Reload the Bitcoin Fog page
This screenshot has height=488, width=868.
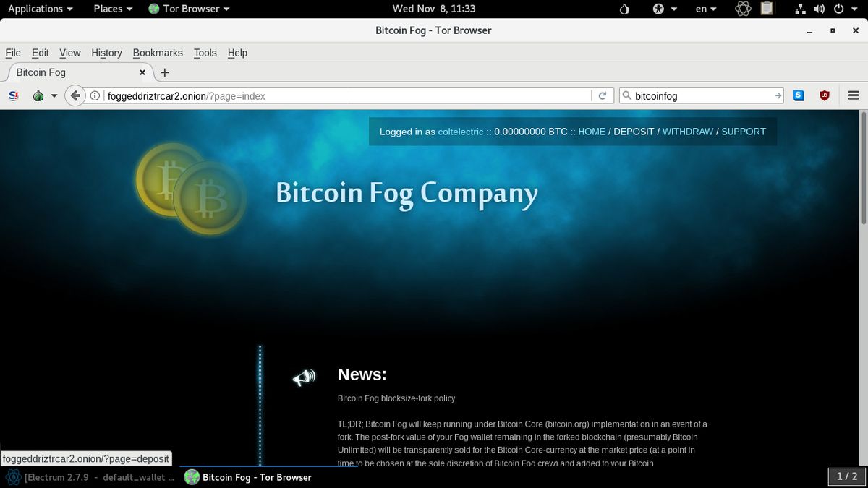[604, 95]
